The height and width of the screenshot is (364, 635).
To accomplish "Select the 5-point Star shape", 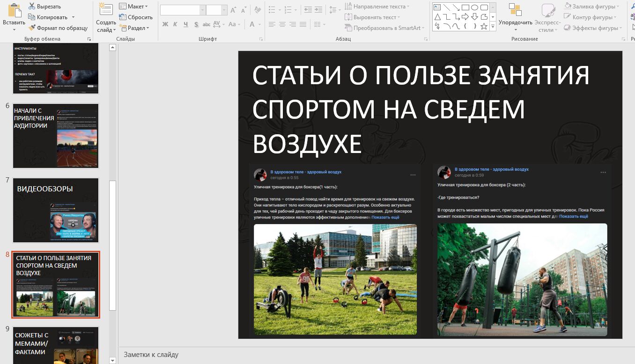I will 484,26.
